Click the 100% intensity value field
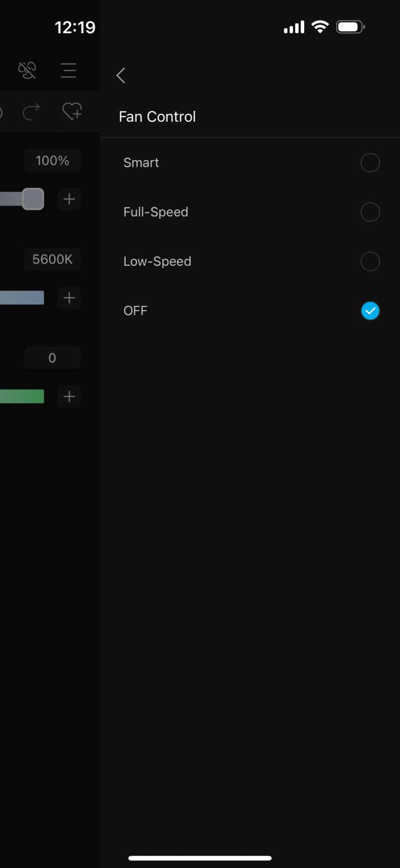Screen dimensions: 400x868 coord(52,161)
